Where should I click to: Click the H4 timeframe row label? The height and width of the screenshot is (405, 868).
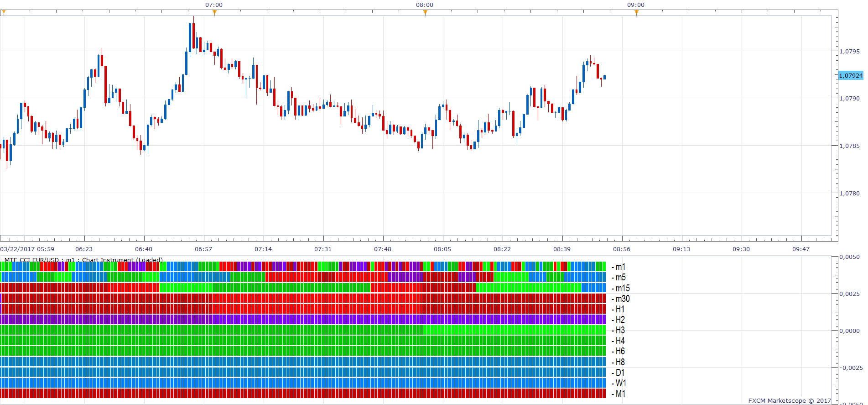[x=619, y=341]
